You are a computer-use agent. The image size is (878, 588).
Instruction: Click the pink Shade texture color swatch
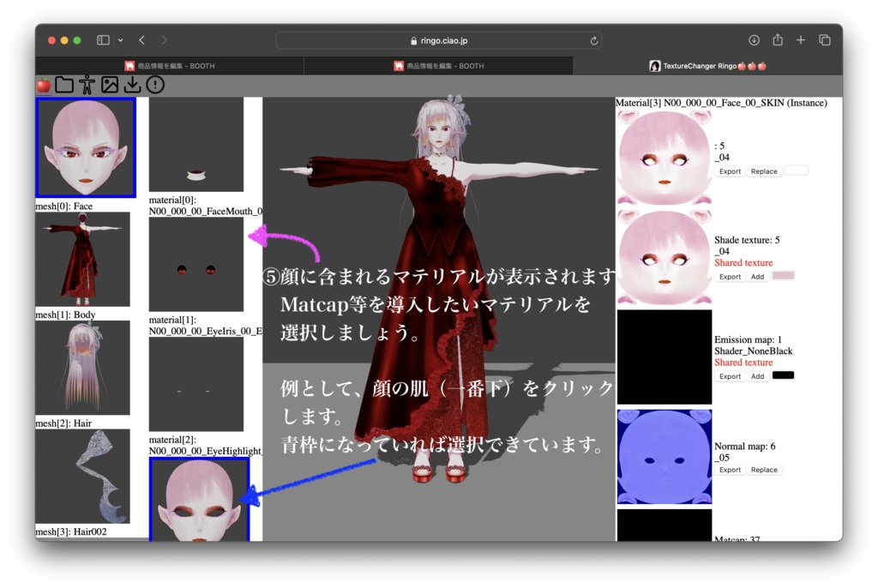point(783,275)
